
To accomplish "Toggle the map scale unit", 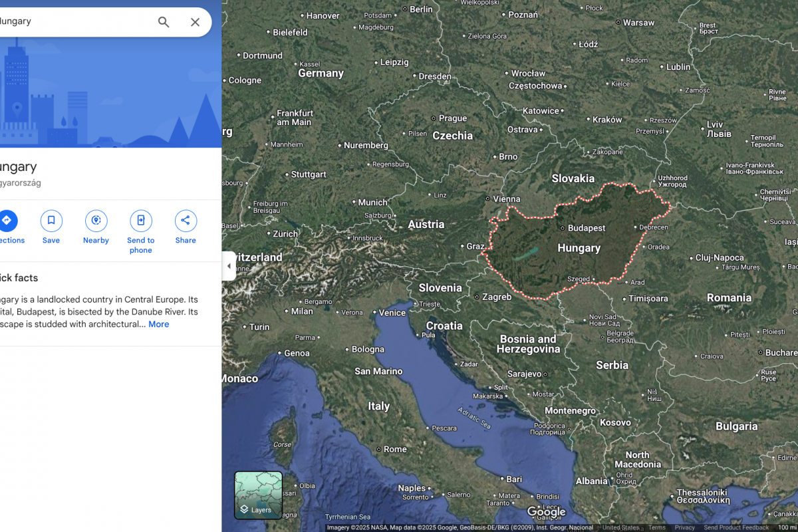I will point(787,527).
